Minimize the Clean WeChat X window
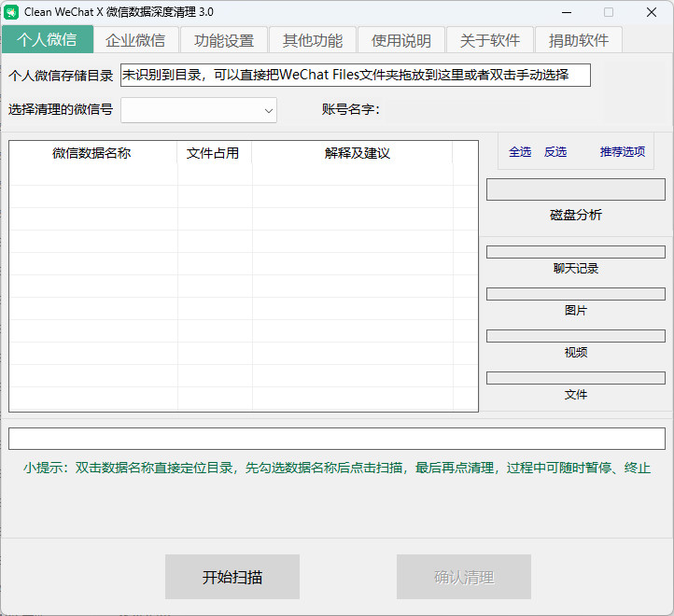Image resolution: width=674 pixels, height=616 pixels. point(567,12)
